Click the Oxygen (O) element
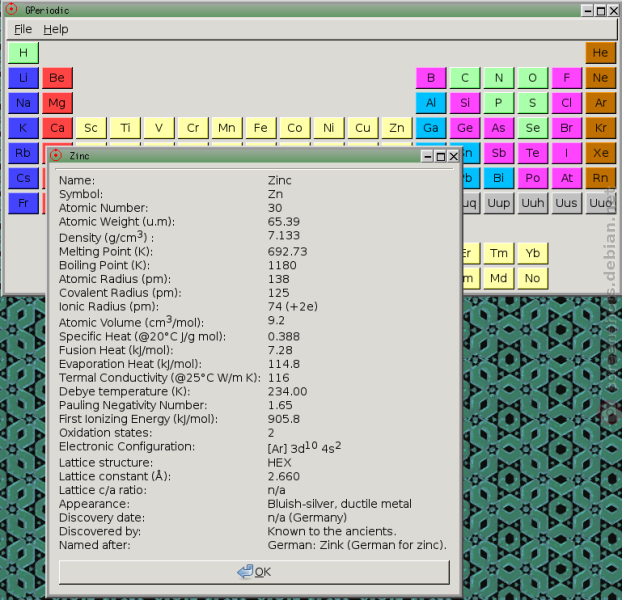The image size is (622, 600). tap(532, 78)
